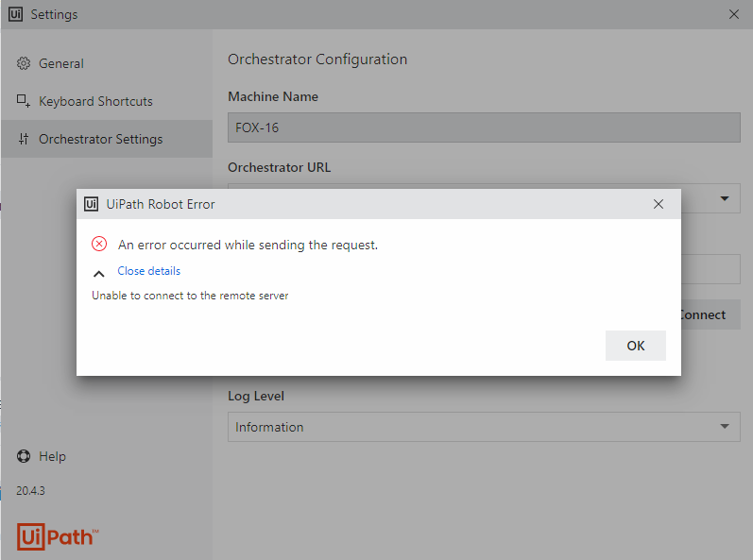The height and width of the screenshot is (560, 753).
Task: Collapse the error details chevron
Action: [99, 273]
